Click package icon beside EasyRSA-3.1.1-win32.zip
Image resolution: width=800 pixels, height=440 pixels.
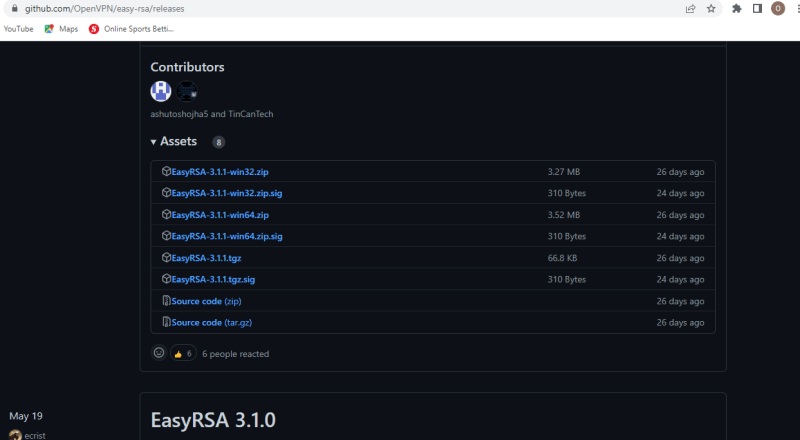coord(166,172)
